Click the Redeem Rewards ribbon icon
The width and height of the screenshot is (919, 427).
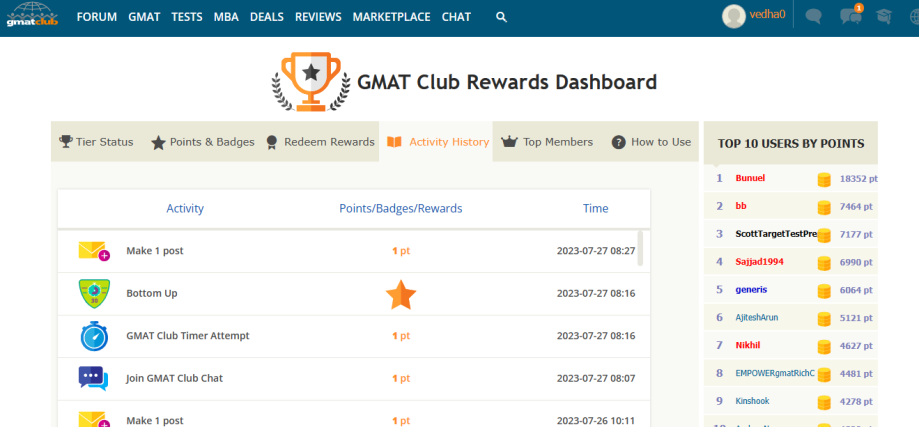(x=271, y=142)
